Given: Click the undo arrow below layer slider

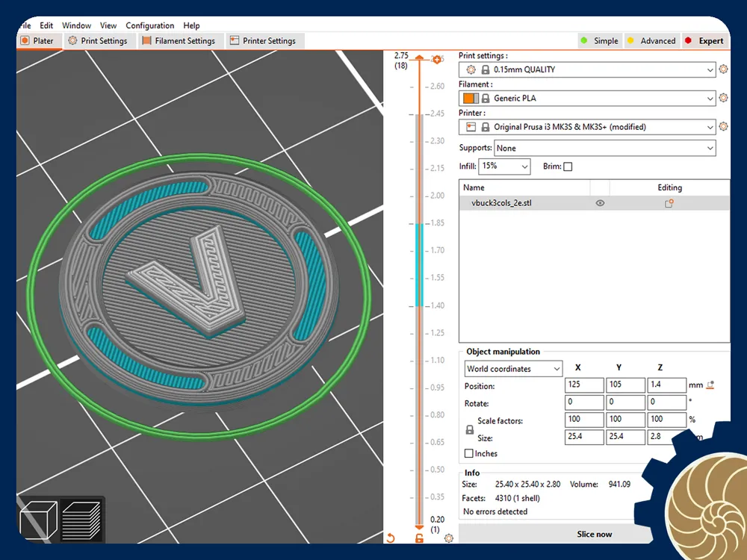Looking at the screenshot, I should point(391,538).
